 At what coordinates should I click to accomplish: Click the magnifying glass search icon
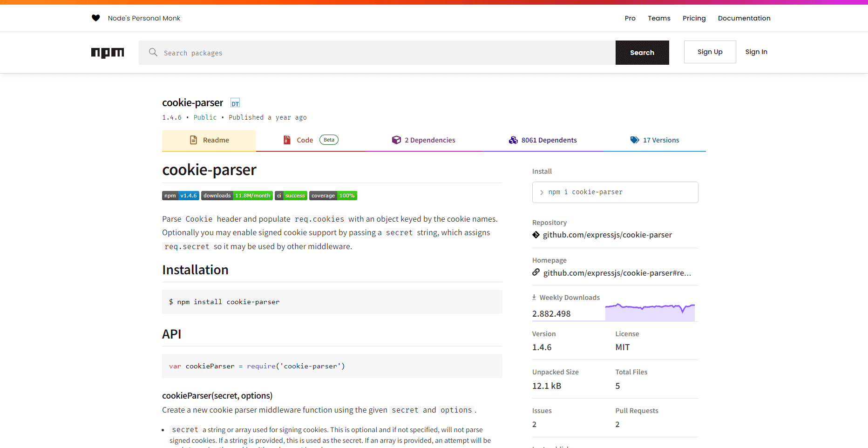[x=153, y=52]
